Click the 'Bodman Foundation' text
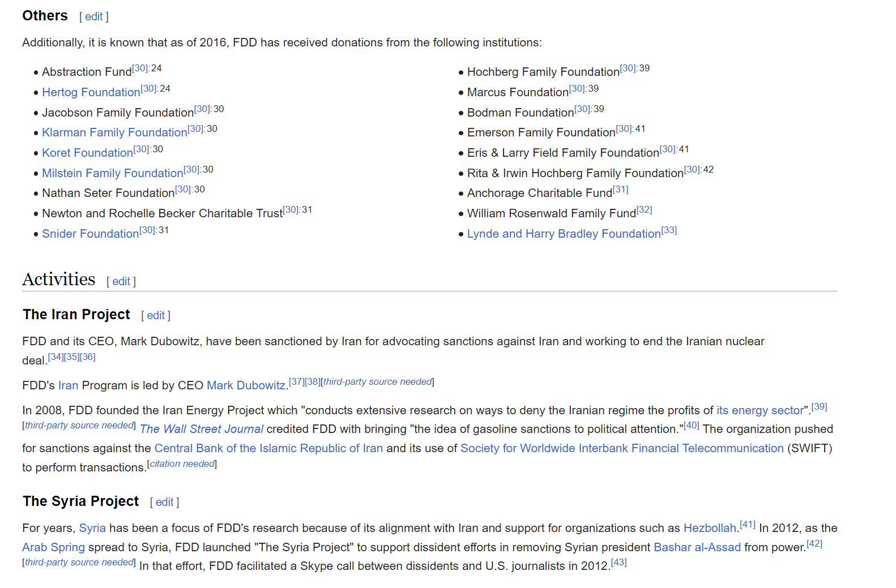896x588 pixels. pos(520,113)
